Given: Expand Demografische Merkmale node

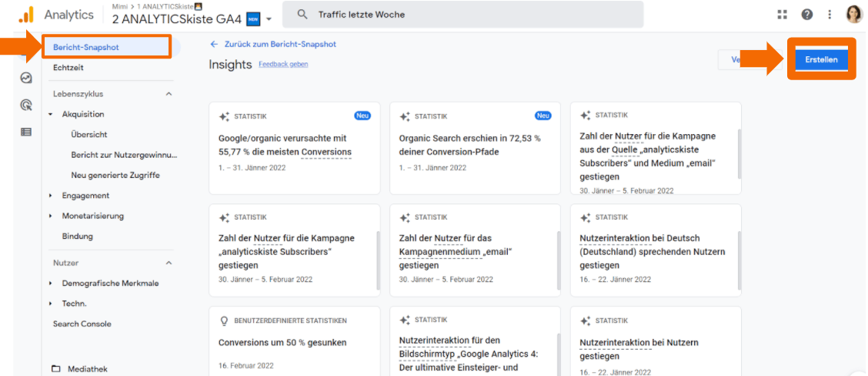Looking at the screenshot, I should 50,283.
